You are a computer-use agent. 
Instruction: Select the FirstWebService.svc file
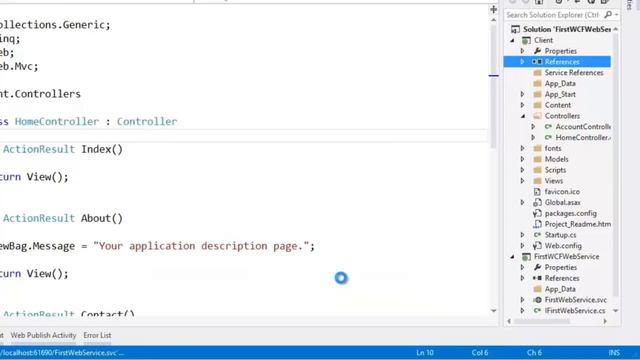pyautogui.click(x=576, y=300)
